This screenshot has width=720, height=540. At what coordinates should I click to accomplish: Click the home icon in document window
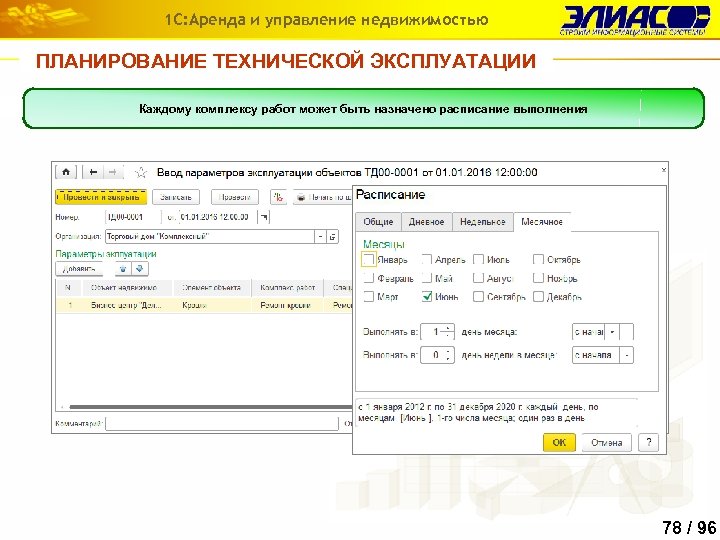66,172
